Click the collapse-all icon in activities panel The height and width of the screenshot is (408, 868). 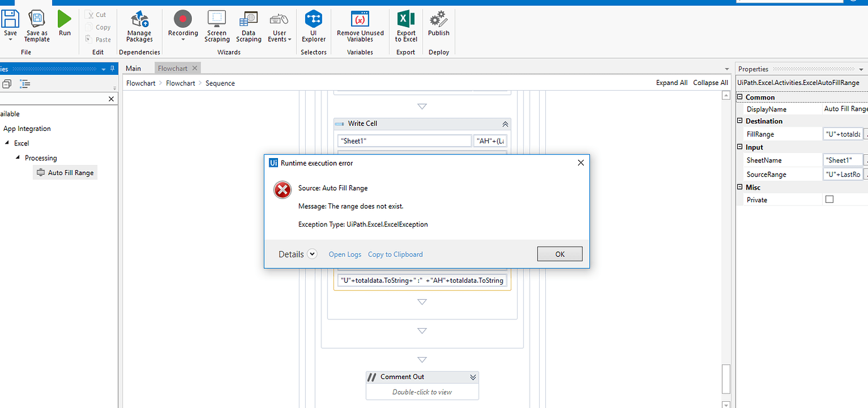tap(6, 84)
